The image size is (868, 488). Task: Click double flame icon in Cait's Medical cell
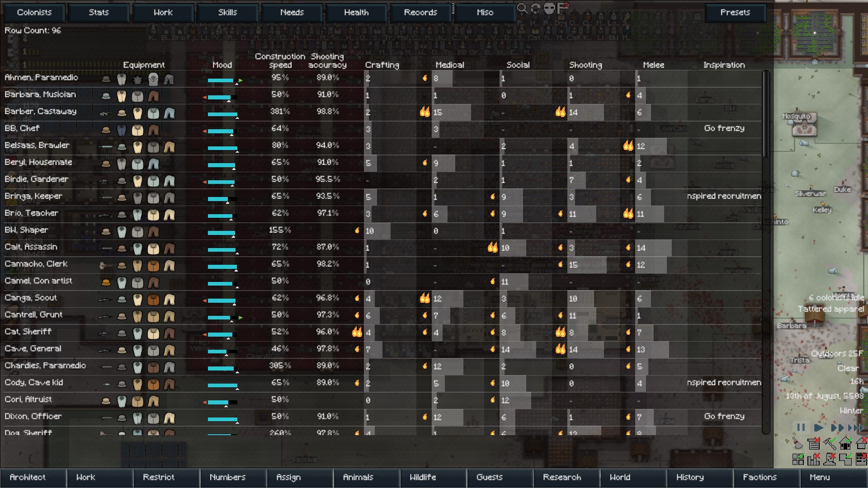pyautogui.click(x=492, y=247)
